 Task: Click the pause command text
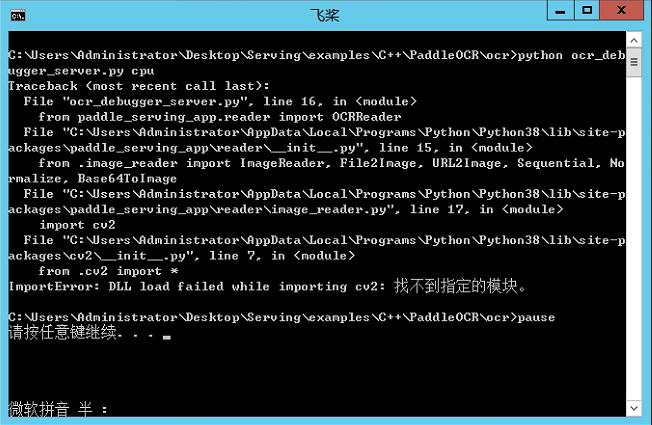[536, 318]
